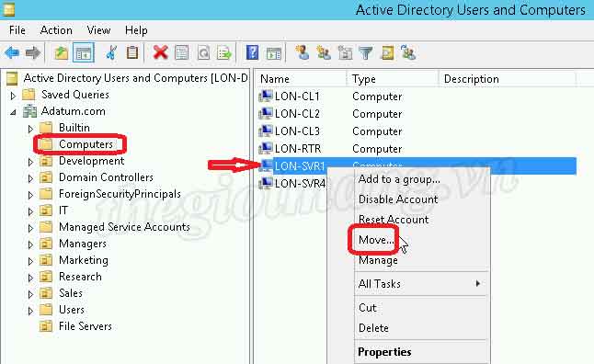Choose Properties in context menu
The height and width of the screenshot is (364, 594).
point(384,352)
